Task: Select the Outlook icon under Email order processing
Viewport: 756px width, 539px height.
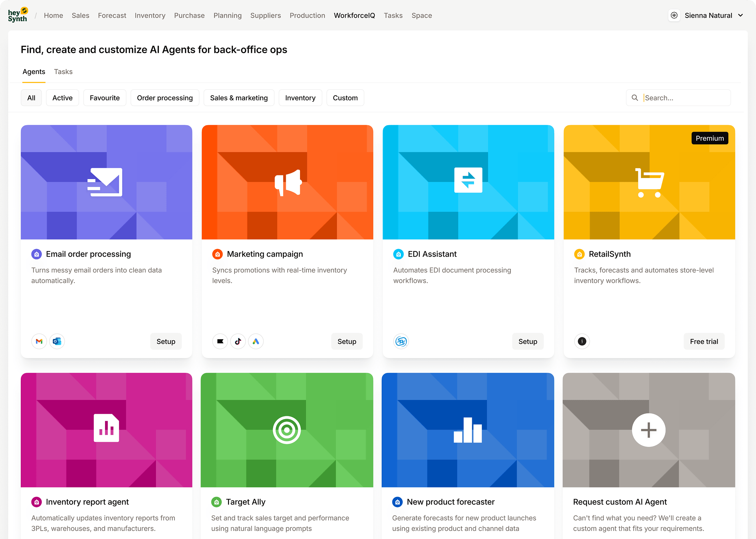Action: tap(57, 341)
